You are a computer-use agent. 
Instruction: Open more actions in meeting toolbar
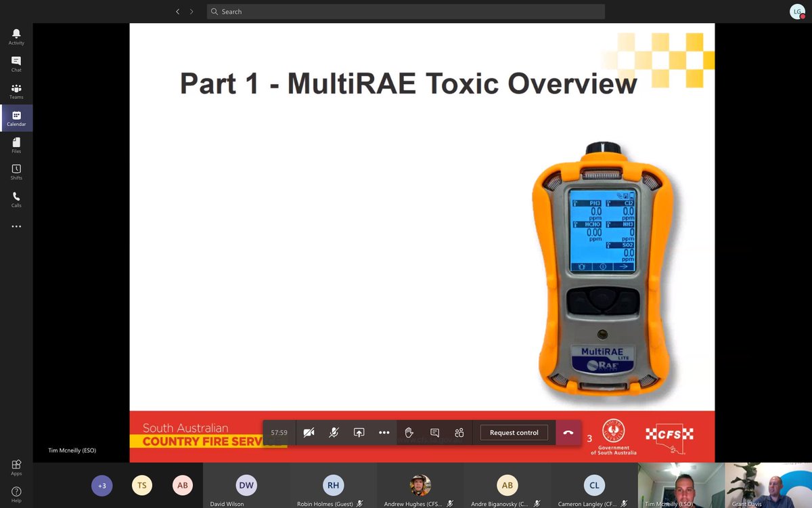click(x=384, y=432)
